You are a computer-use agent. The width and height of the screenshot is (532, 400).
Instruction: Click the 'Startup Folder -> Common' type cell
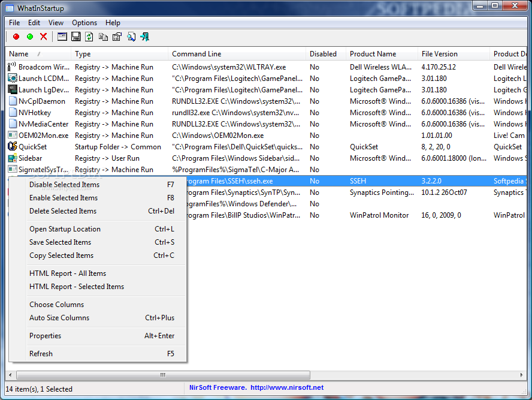pyautogui.click(x=118, y=147)
